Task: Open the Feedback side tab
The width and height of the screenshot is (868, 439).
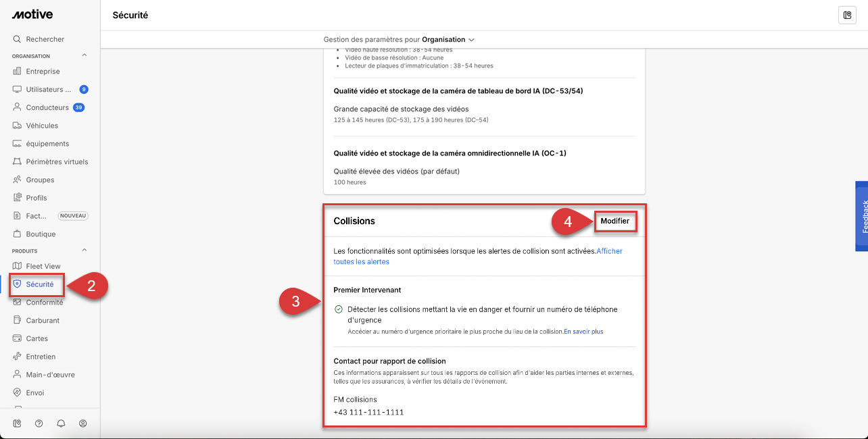Action: [862, 216]
